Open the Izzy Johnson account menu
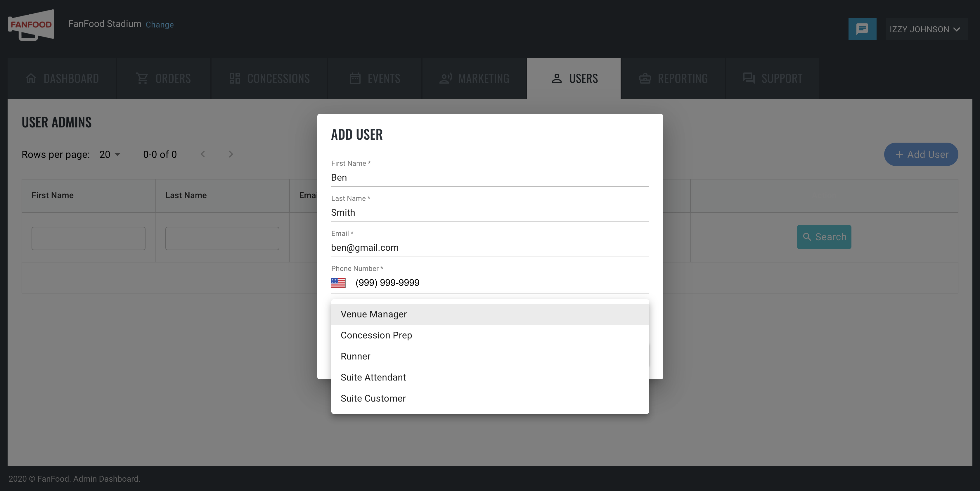The height and width of the screenshot is (491, 980). (926, 29)
